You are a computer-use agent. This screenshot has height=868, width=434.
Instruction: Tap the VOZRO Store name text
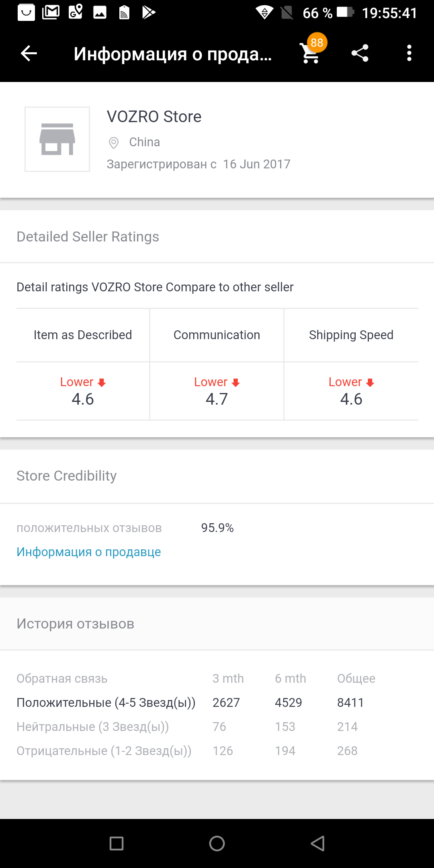point(154,117)
